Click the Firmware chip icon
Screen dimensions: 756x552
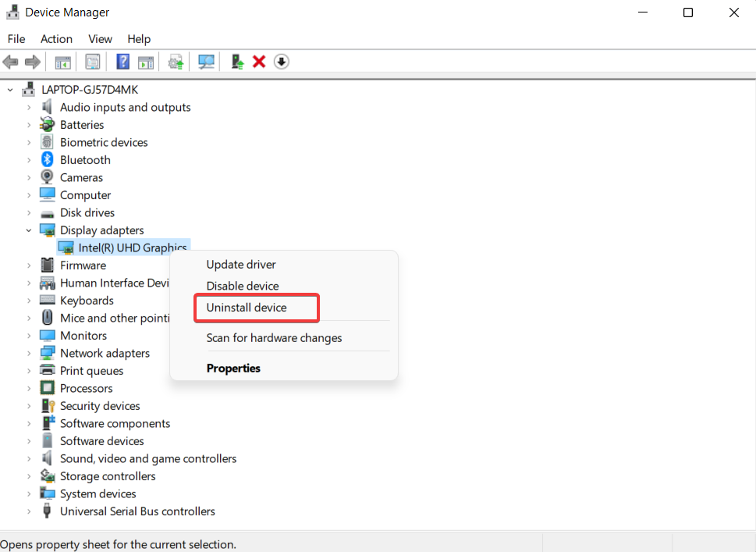(x=48, y=265)
